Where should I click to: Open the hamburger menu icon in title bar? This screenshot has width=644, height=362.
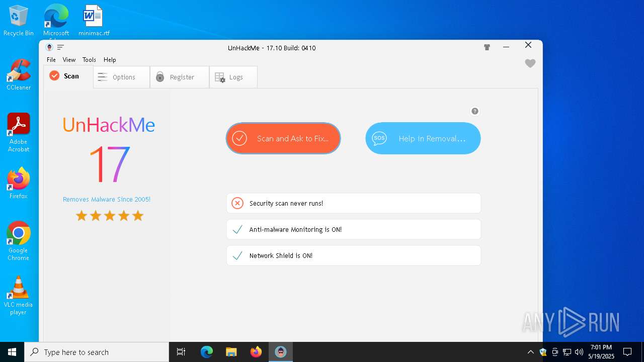[60, 47]
